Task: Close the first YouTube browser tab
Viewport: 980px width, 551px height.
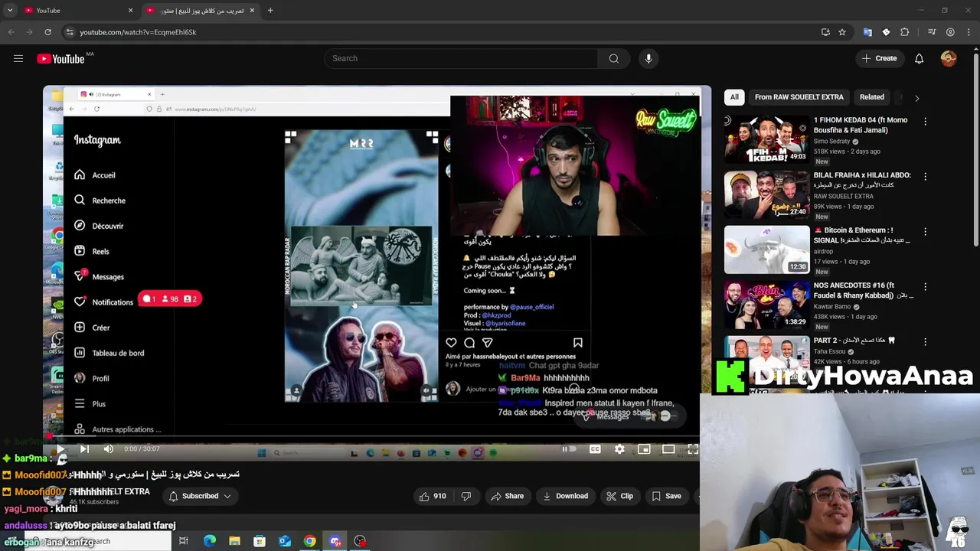Action: pos(130,10)
